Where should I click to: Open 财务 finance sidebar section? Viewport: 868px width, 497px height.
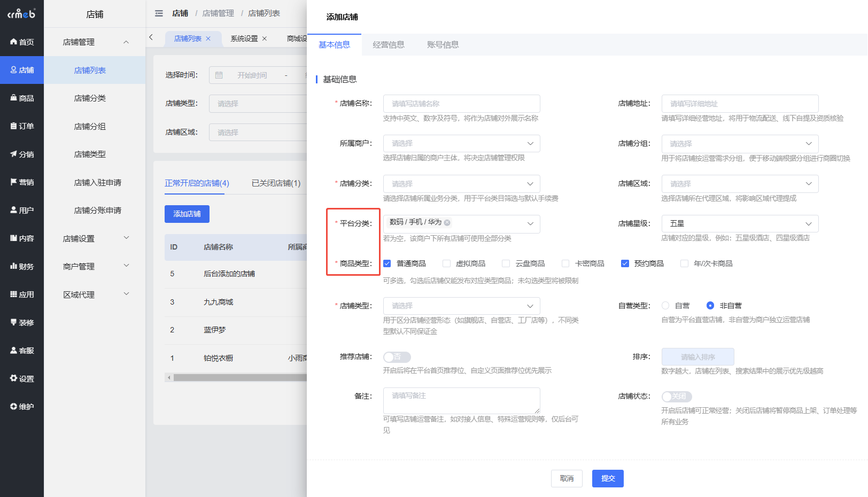(x=21, y=266)
